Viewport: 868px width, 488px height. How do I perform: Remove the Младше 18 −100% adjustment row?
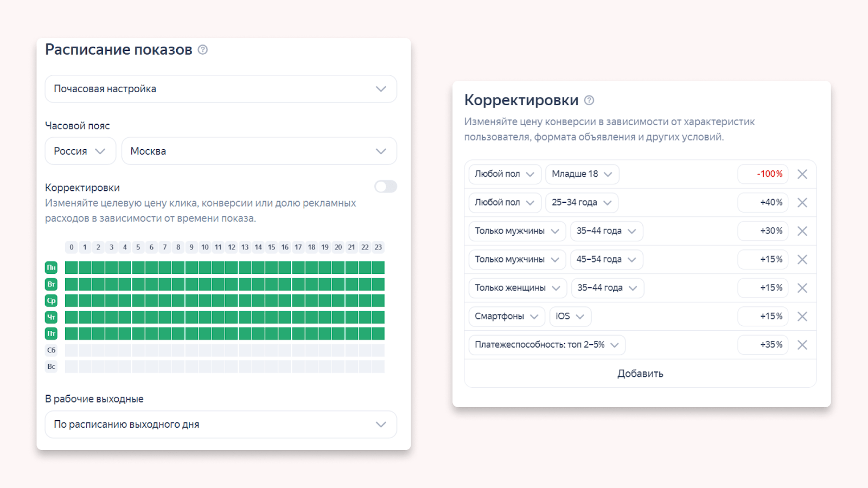(x=802, y=174)
